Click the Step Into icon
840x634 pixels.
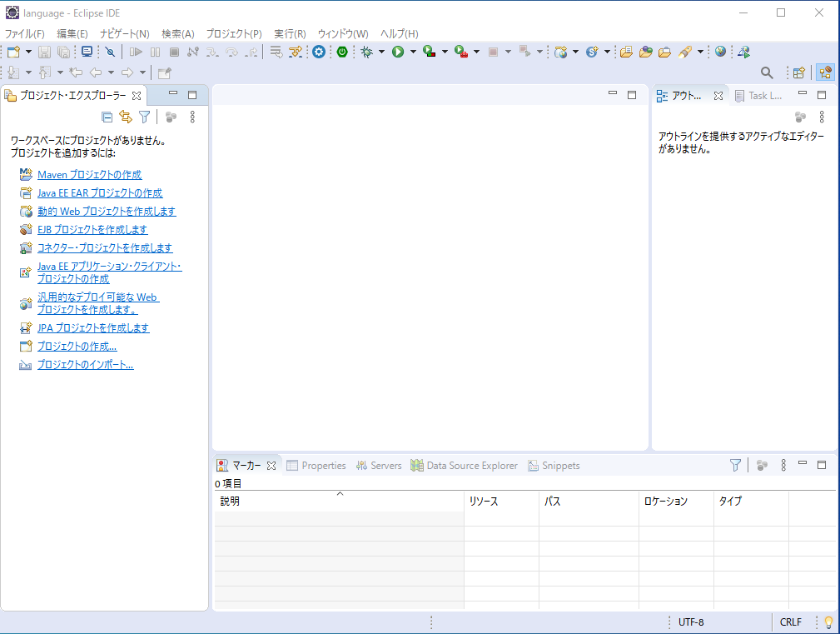[x=212, y=52]
